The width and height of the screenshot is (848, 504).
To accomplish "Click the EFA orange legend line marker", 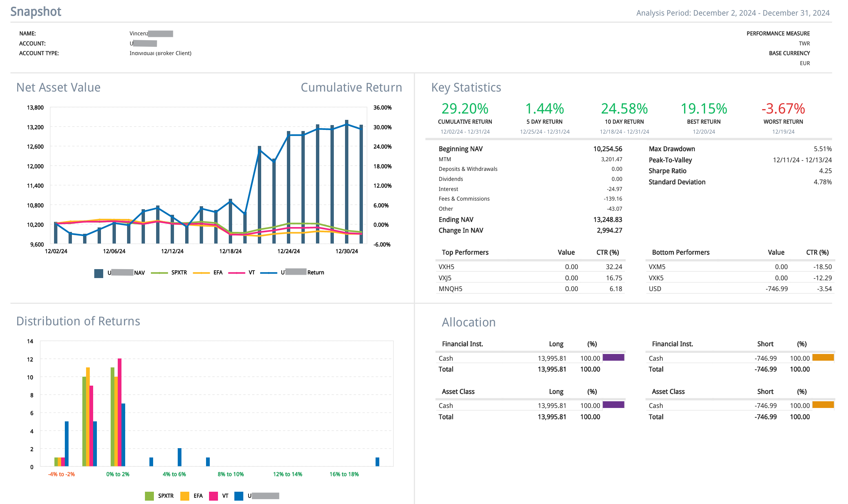I will point(201,273).
